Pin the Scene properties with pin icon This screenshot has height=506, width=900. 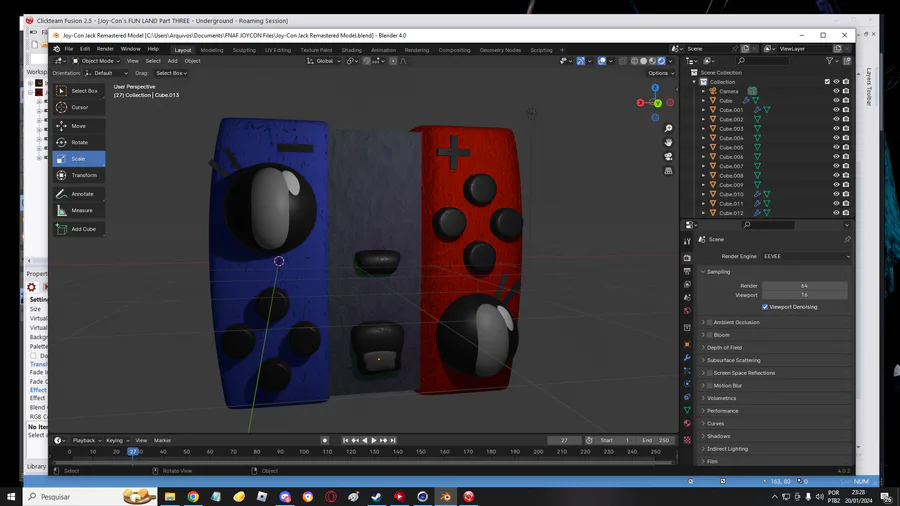tap(847, 239)
